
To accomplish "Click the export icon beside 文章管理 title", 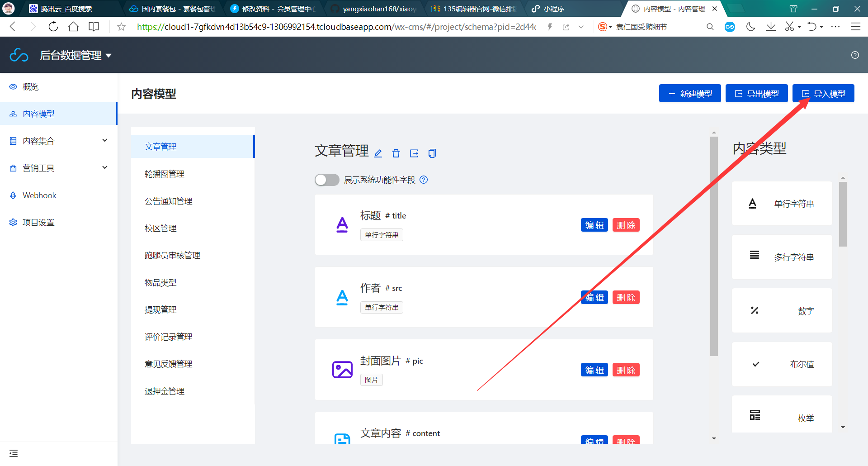I will click(x=415, y=153).
